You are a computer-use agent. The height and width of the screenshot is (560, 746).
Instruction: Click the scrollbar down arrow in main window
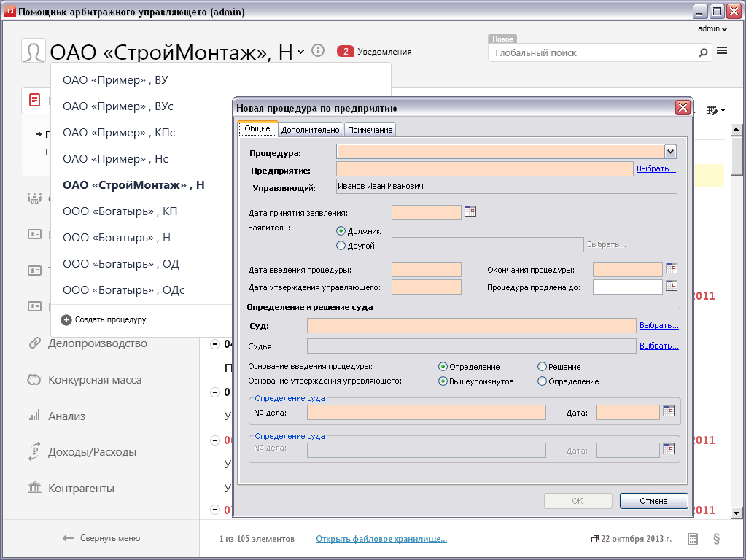point(736,513)
